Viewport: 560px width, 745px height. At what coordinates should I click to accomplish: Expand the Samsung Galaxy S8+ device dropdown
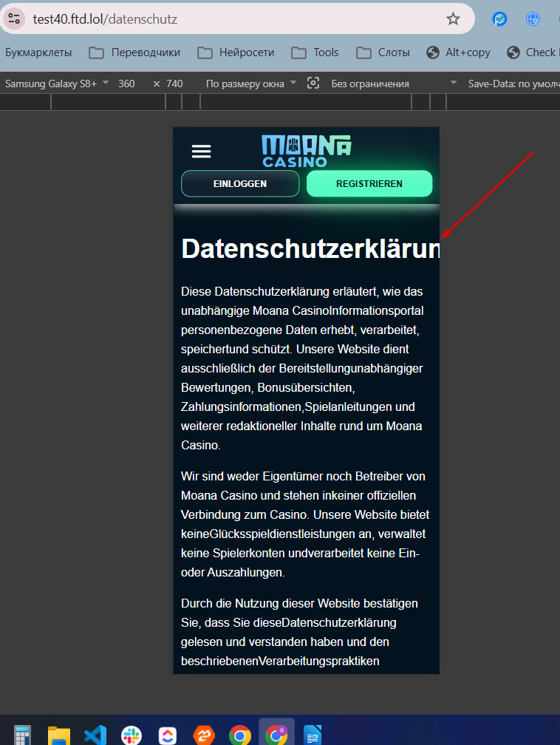(57, 84)
